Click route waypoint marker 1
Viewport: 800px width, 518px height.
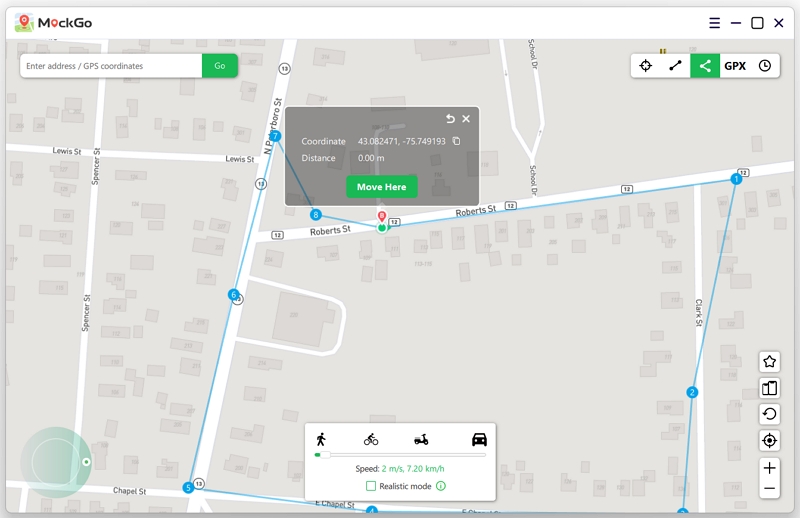[x=736, y=179]
